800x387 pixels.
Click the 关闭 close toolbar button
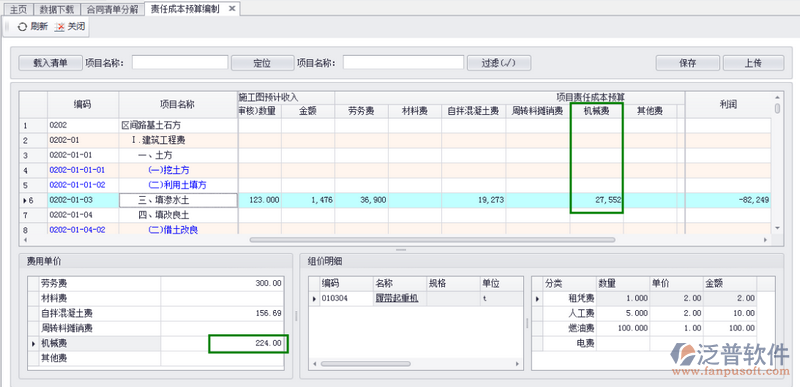tap(70, 27)
